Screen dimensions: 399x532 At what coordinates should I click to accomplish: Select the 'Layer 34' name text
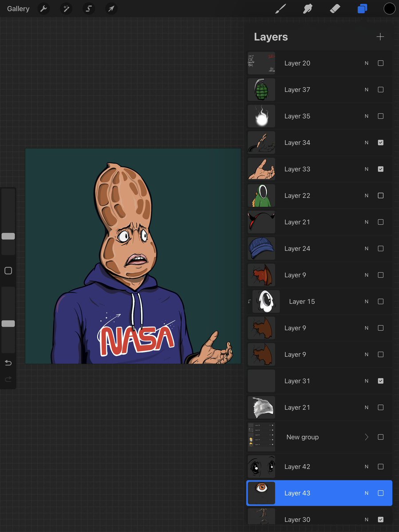[x=297, y=143]
